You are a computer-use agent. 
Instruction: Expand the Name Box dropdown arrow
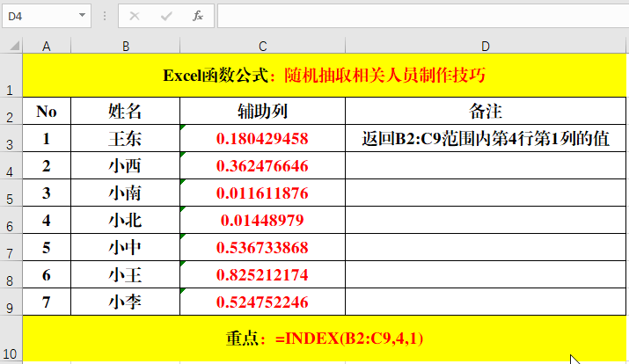click(82, 16)
